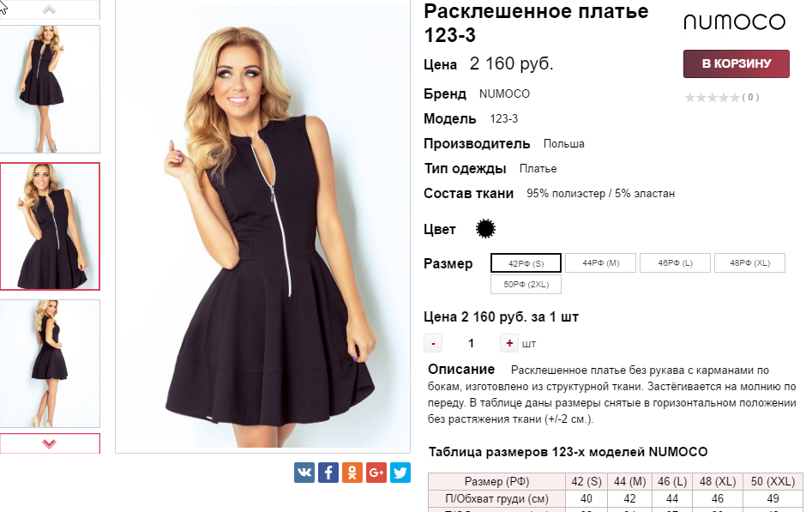812x512 pixels.
Task: Pick size 50РФ (2XL)
Action: pos(526,285)
